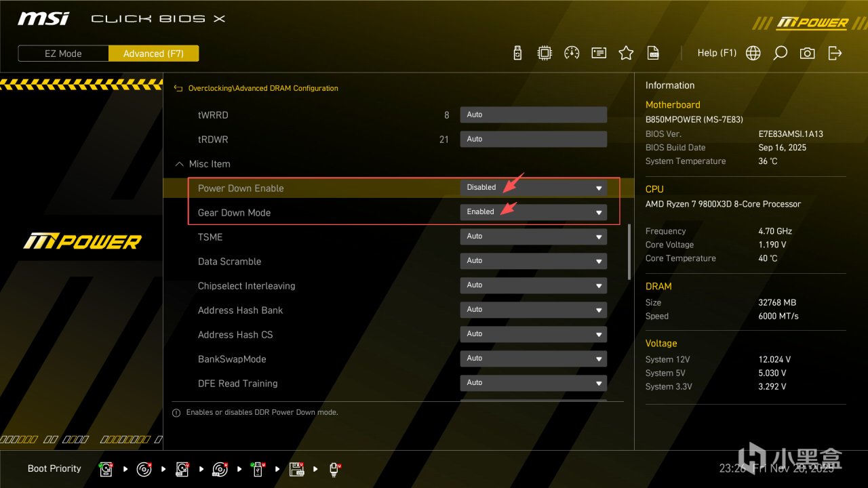The image size is (868, 488).
Task: Open the hardware monitor gauge icon
Action: coord(572,53)
